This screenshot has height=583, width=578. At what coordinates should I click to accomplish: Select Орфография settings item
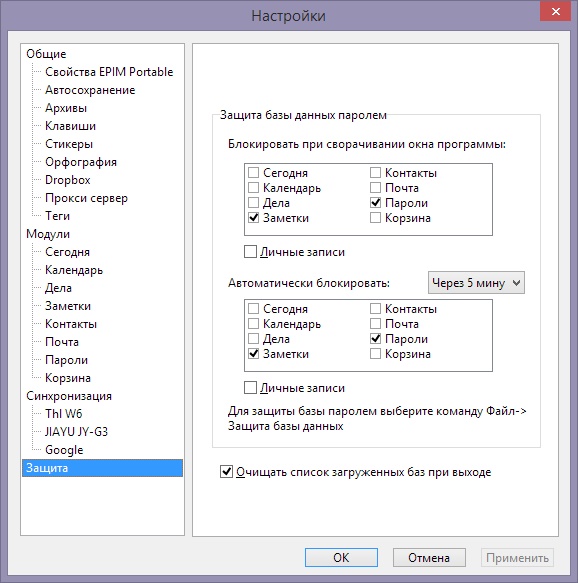(81, 162)
